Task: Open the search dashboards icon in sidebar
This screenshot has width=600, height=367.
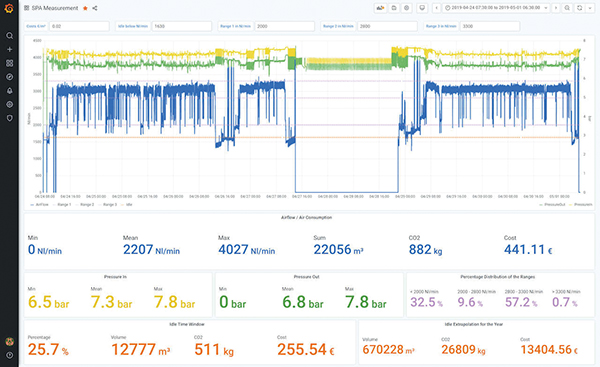Action: tap(10, 36)
